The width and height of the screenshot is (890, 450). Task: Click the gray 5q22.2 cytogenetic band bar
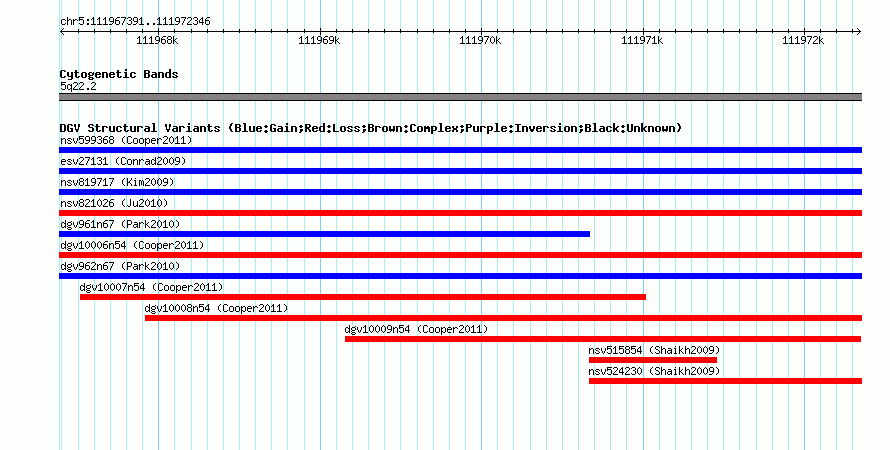pos(460,97)
